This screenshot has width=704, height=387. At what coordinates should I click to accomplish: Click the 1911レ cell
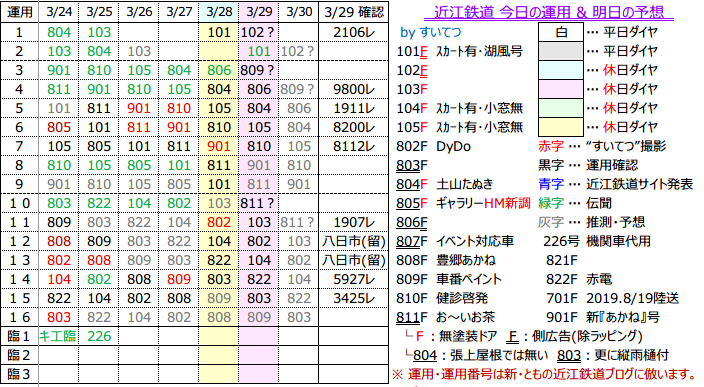[354, 108]
